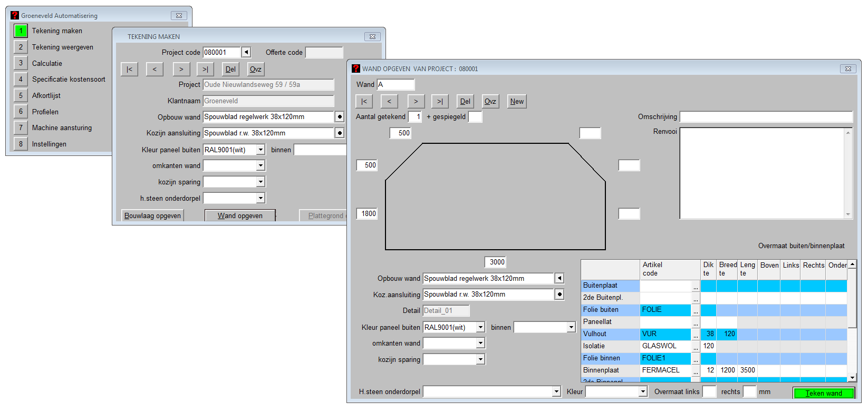
Task: Click the Omschrijving text field
Action: tap(766, 117)
